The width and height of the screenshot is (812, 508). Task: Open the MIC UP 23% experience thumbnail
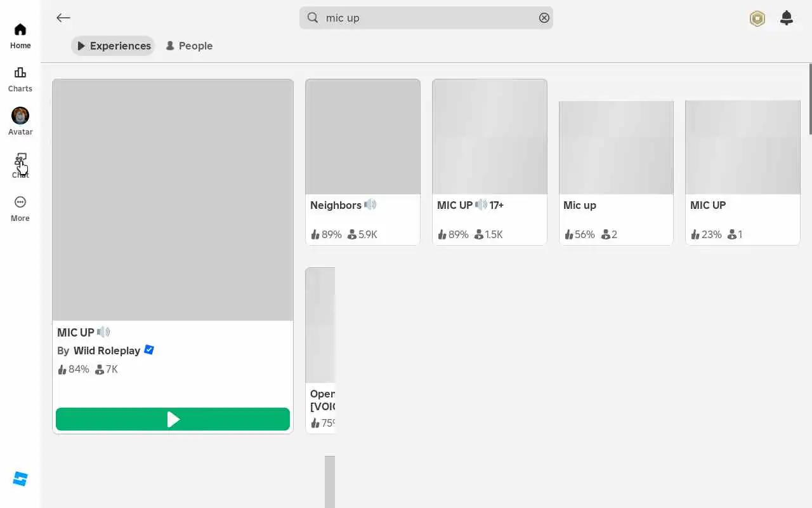(x=743, y=147)
